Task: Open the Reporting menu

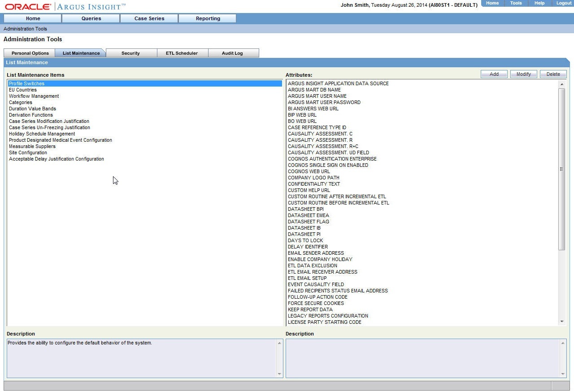Action: (208, 18)
